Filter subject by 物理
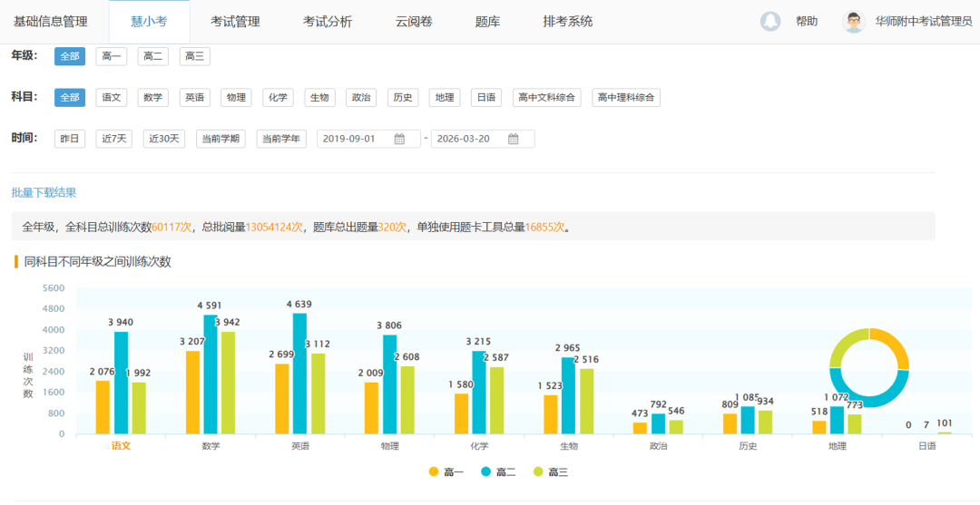This screenshot has width=980, height=505. tap(236, 97)
